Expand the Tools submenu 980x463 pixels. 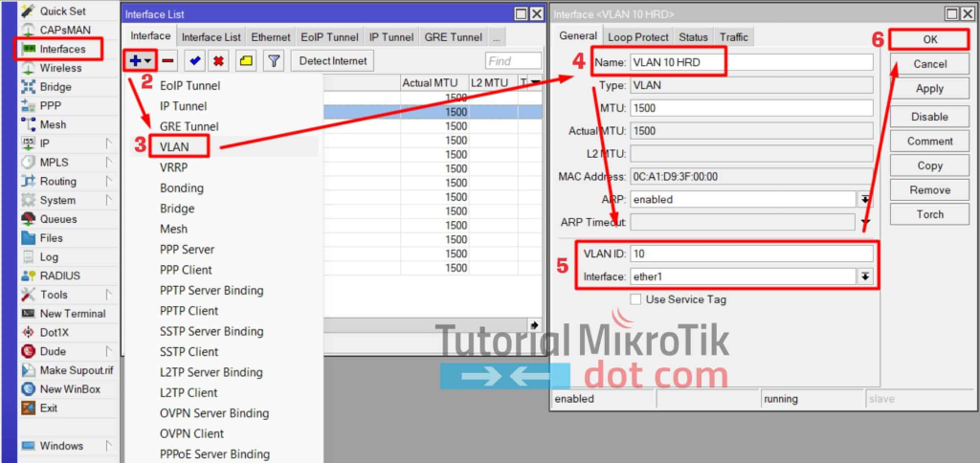108,295
